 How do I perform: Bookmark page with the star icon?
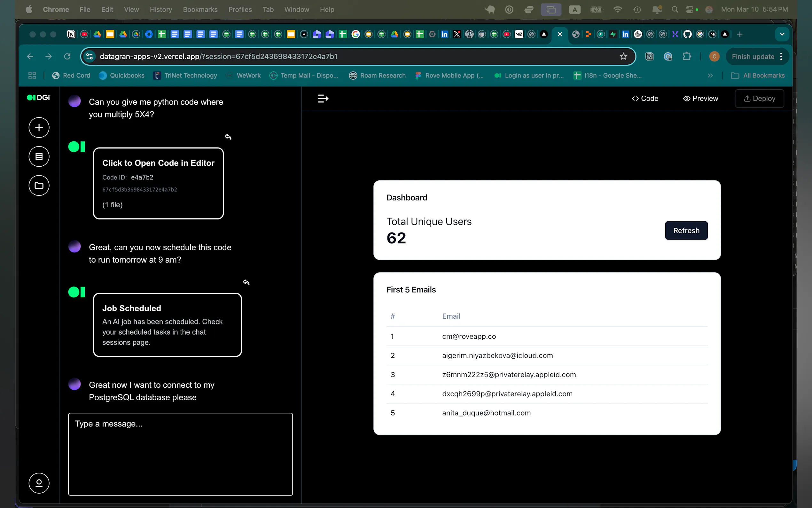(x=623, y=56)
